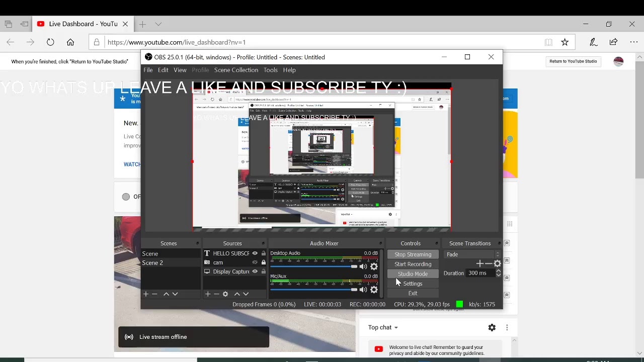Toggle visibility of Display Capture source
The image size is (644, 362).
click(x=255, y=271)
